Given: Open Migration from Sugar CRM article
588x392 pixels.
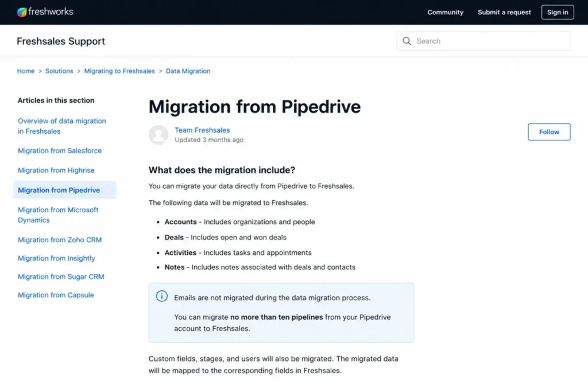Looking at the screenshot, I should click(61, 277).
